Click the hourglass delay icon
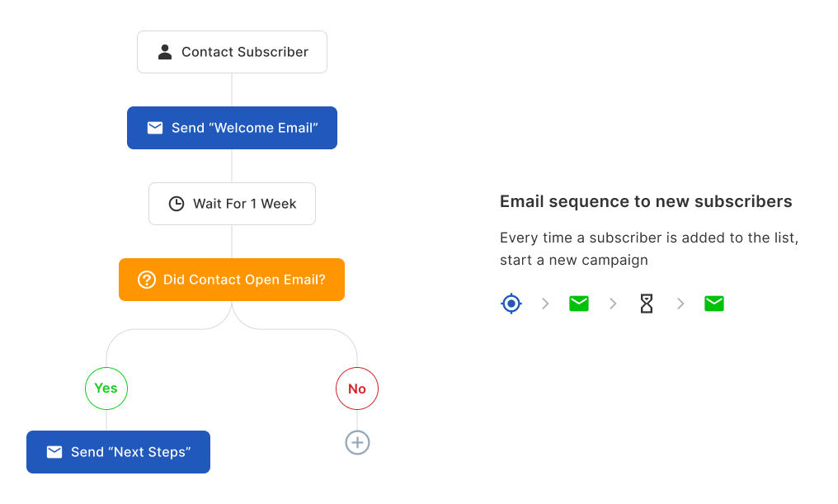 (647, 304)
